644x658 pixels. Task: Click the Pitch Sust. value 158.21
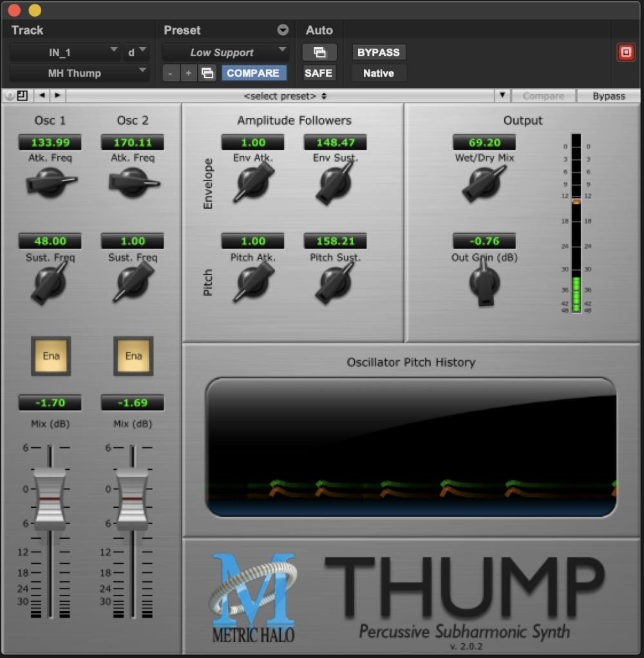(x=336, y=241)
